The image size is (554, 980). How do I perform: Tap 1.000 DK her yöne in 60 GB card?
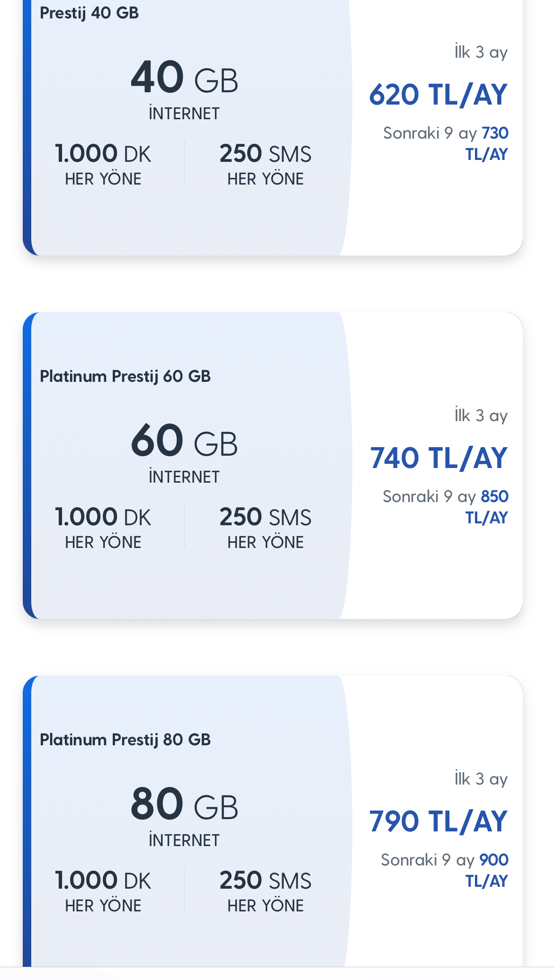coord(103,528)
